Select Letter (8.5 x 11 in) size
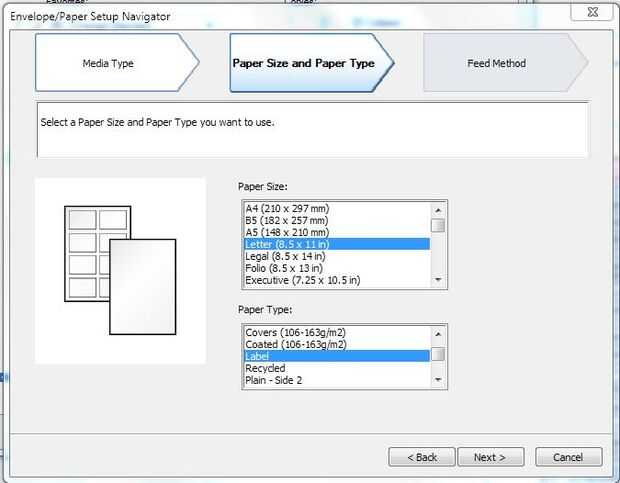This screenshot has height=483, width=620. tap(337, 244)
